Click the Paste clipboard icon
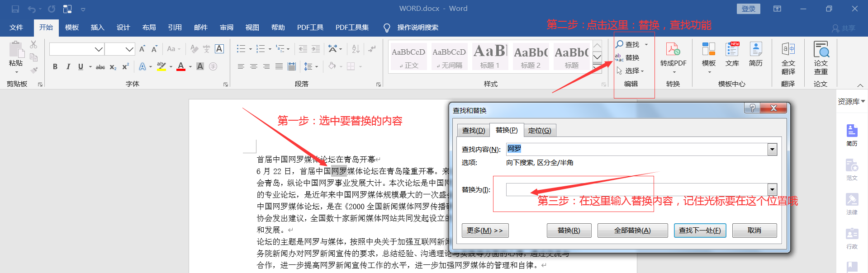868x273 pixels. point(16,50)
